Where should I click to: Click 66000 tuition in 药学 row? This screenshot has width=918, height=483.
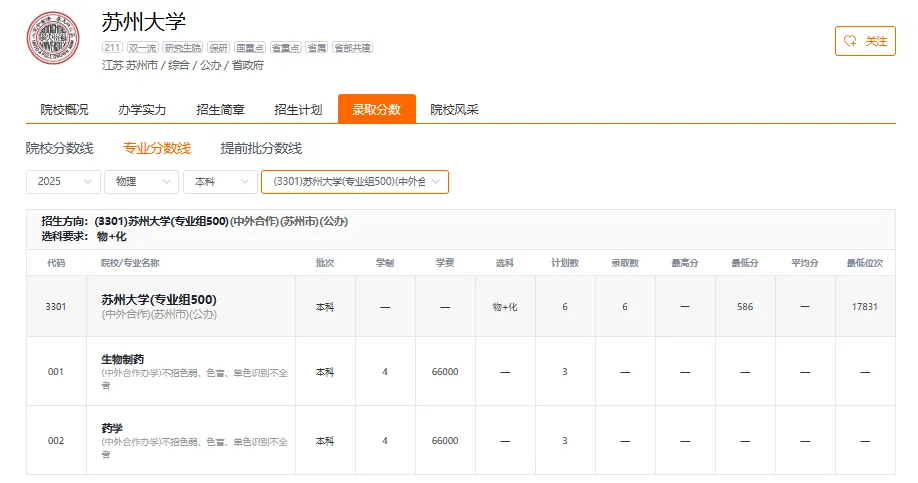click(x=445, y=440)
